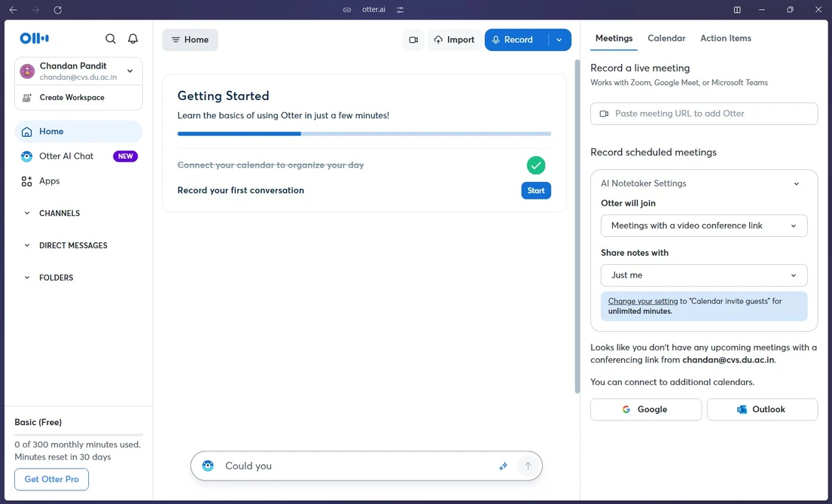Open search with the magnifier icon
The height and width of the screenshot is (504, 832).
pyautogui.click(x=111, y=38)
